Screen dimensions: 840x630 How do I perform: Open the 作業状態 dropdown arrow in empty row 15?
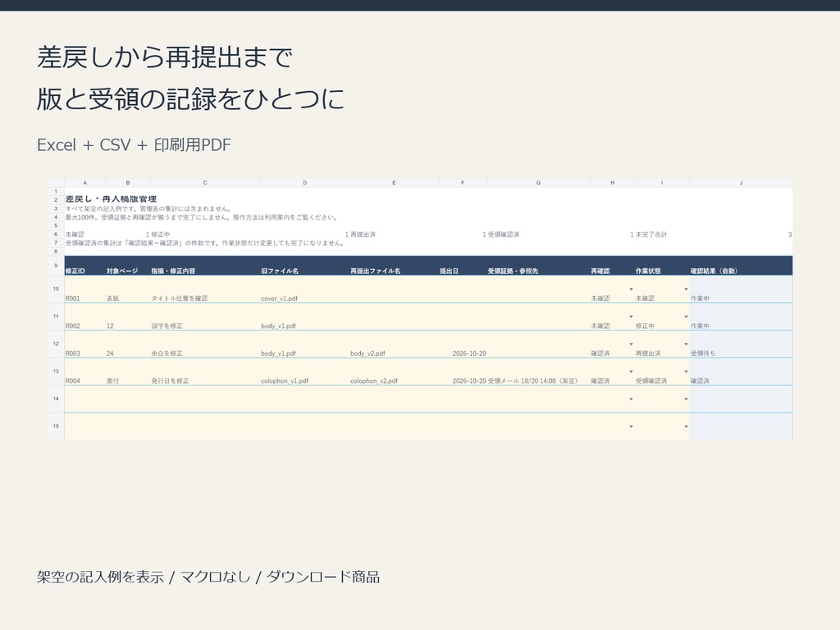(686, 427)
